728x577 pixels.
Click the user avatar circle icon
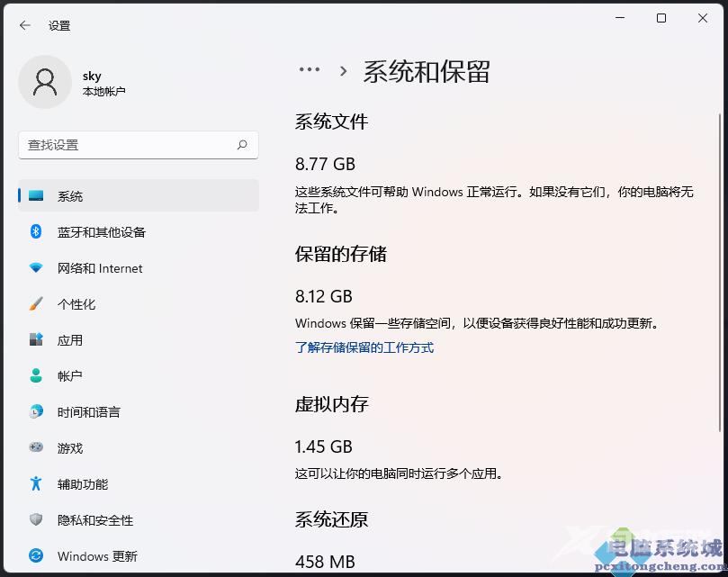45,81
